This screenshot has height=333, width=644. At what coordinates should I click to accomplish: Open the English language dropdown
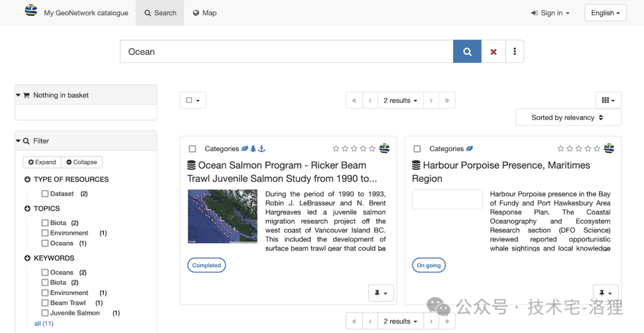(x=605, y=13)
